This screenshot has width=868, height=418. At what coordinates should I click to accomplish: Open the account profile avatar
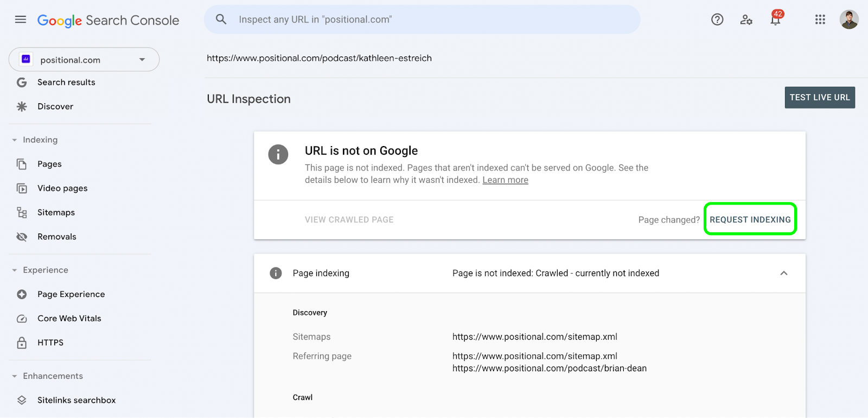[x=849, y=20]
